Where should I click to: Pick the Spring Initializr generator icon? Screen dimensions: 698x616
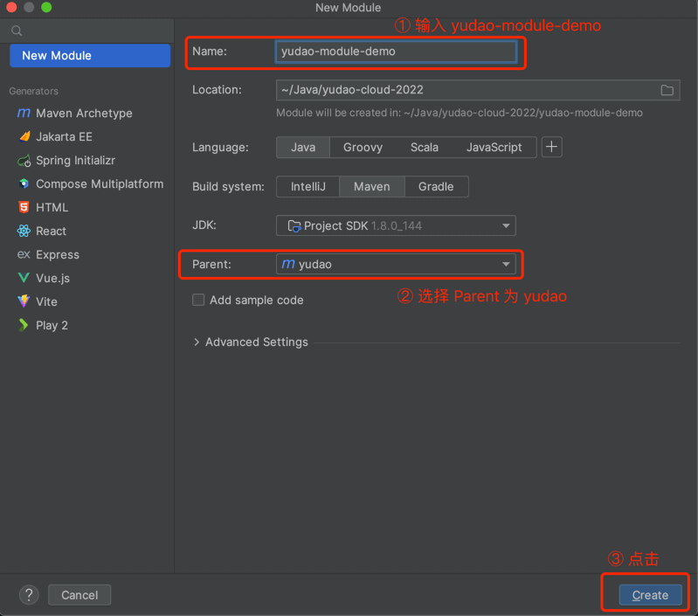coord(23,161)
